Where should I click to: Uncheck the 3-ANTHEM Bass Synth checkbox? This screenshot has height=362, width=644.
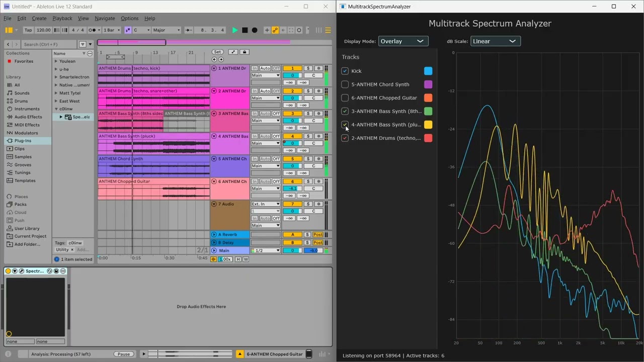click(x=345, y=111)
